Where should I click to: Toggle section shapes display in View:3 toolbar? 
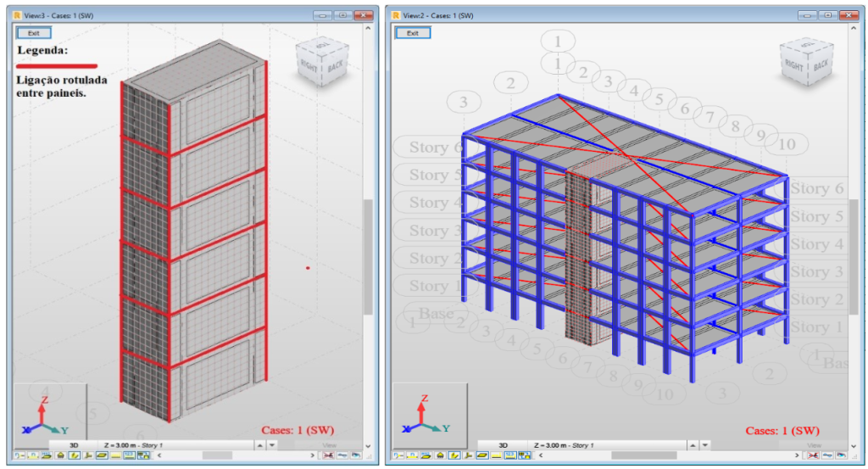click(75, 455)
